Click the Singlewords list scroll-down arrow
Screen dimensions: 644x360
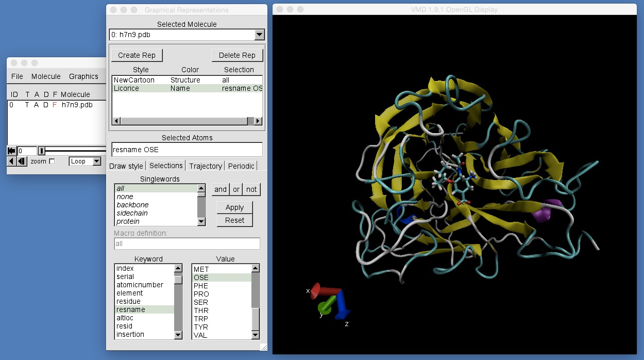coord(202,221)
